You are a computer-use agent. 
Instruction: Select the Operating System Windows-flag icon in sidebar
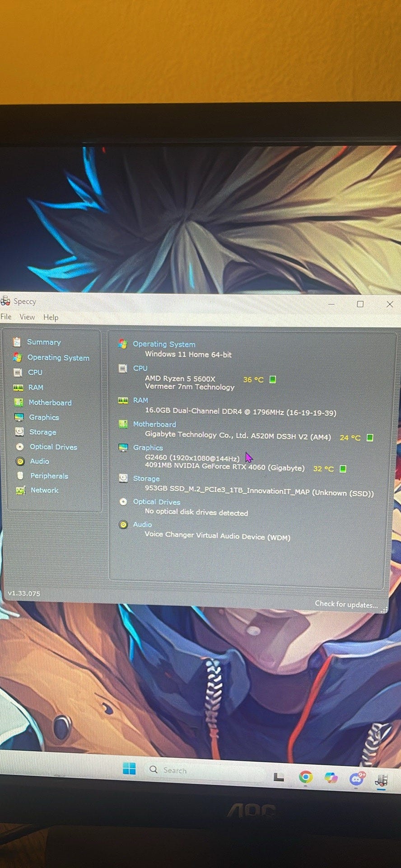[x=17, y=357]
